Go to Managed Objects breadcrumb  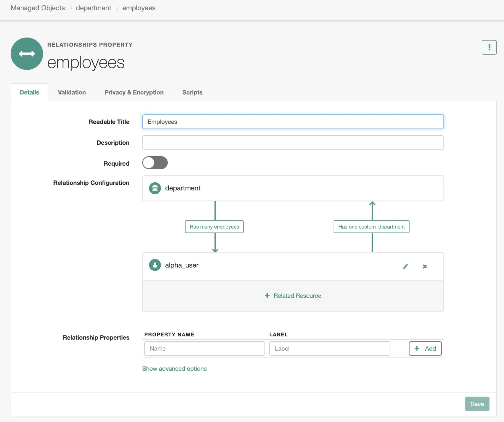pos(38,8)
